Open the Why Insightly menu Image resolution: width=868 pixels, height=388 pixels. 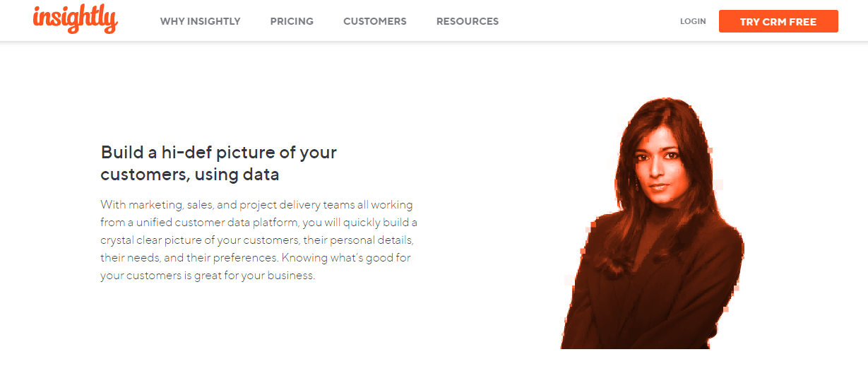(x=201, y=21)
